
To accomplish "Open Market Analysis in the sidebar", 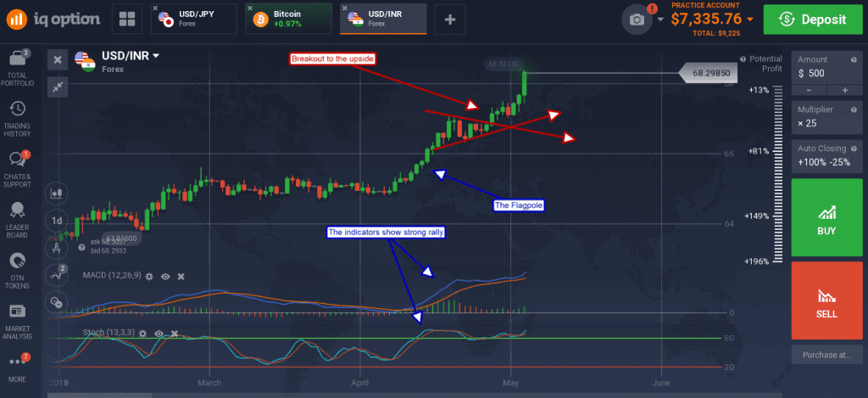I will coord(19,322).
